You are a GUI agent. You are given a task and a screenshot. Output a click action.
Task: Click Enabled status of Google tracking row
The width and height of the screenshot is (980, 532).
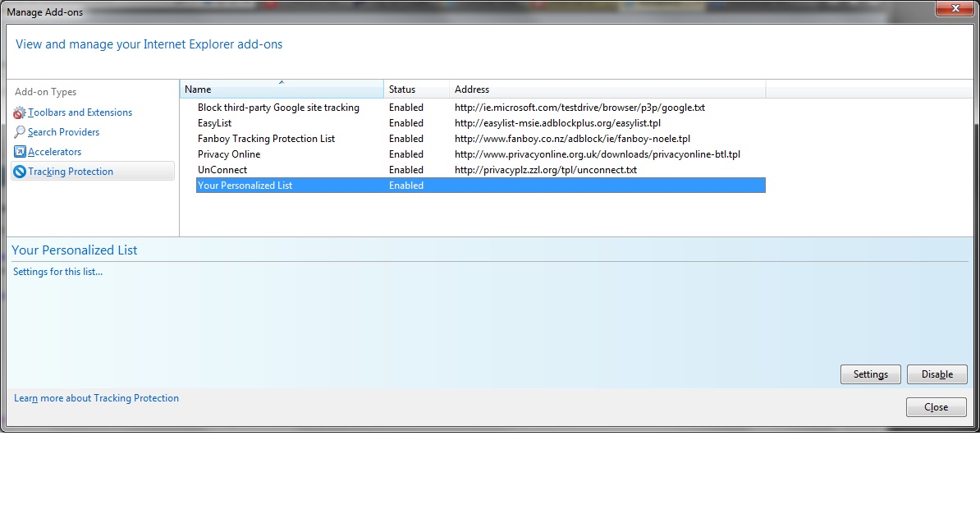406,108
